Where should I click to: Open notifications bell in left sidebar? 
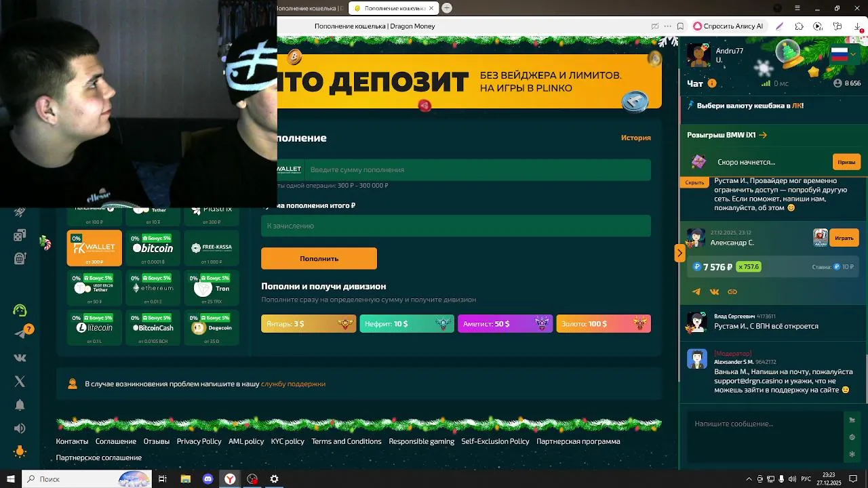click(x=20, y=405)
